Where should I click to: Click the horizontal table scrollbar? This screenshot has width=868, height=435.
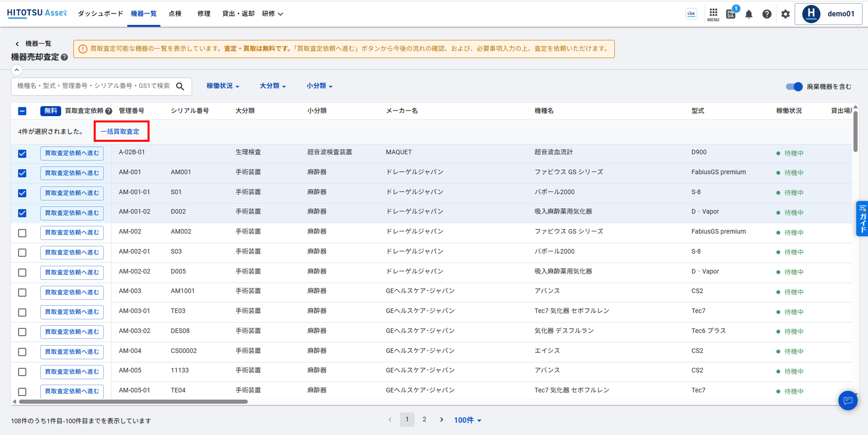(133, 402)
